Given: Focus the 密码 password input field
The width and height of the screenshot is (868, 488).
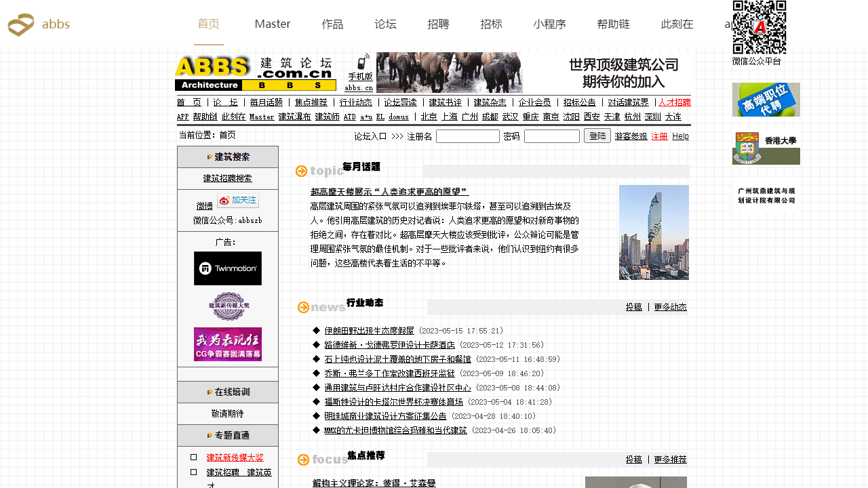Looking at the screenshot, I should tap(551, 136).
